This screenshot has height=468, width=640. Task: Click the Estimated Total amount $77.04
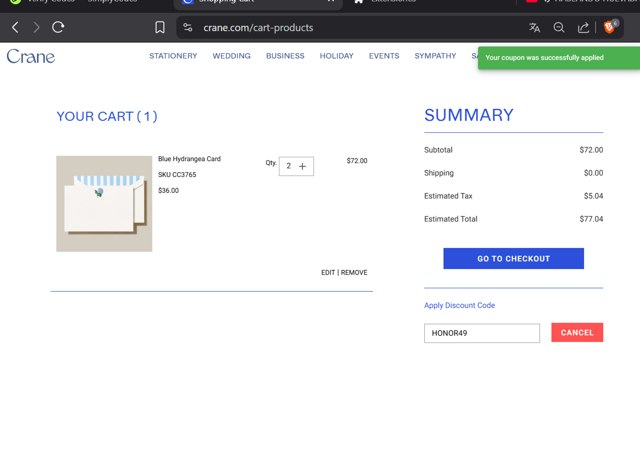(591, 219)
